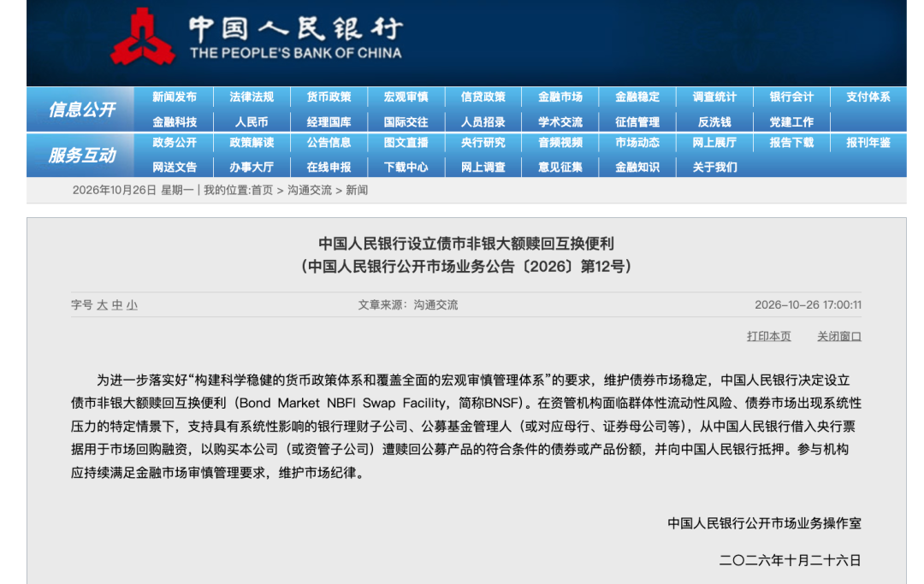Image resolution: width=924 pixels, height=584 pixels.
Task: Open 在线申报 navigation item
Action: pyautogui.click(x=329, y=168)
